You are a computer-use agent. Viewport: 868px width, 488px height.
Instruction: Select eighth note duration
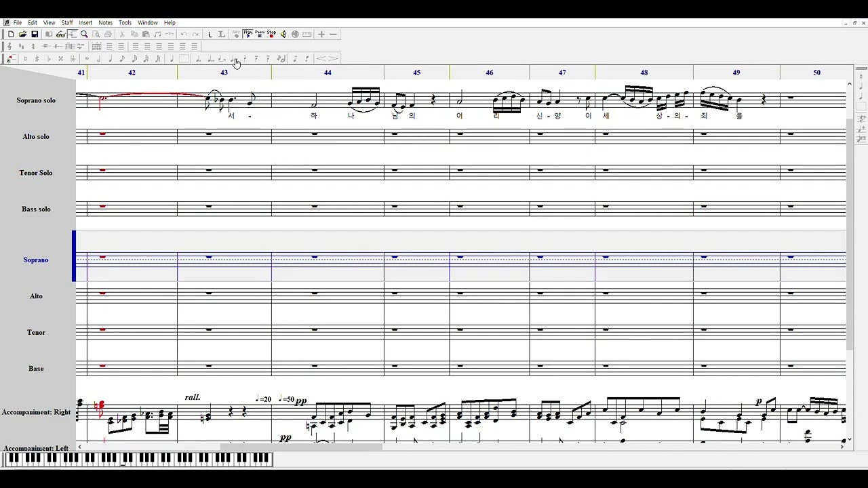[x=122, y=58]
